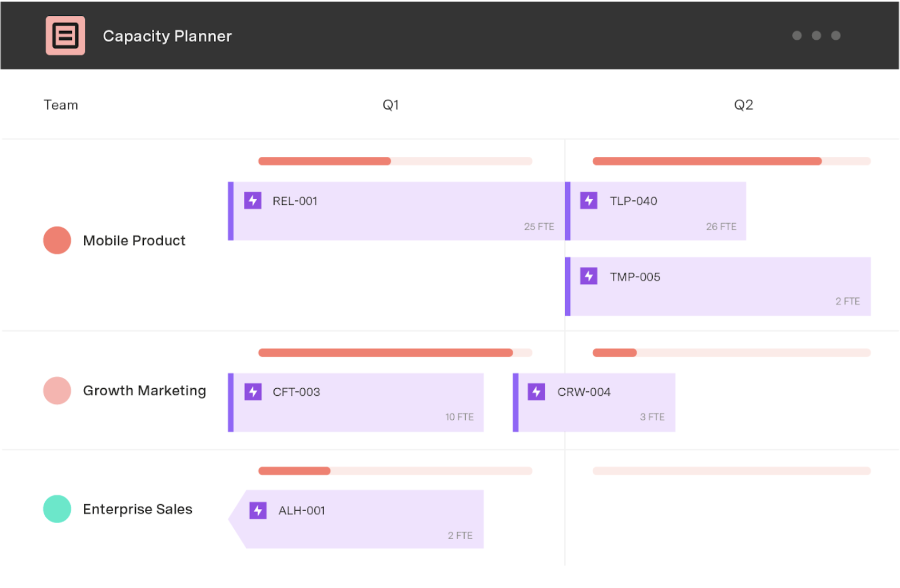Image resolution: width=900 pixels, height=588 pixels.
Task: Click the Team column header
Action: [61, 105]
